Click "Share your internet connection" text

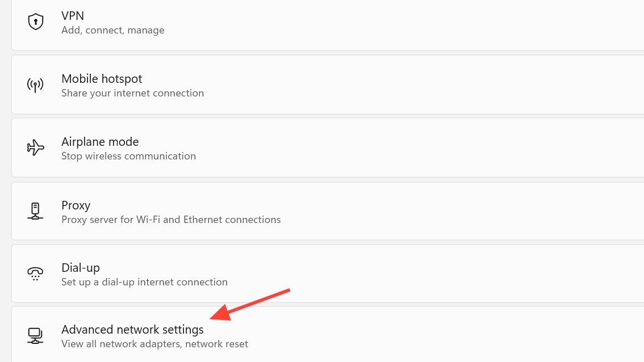(x=132, y=93)
